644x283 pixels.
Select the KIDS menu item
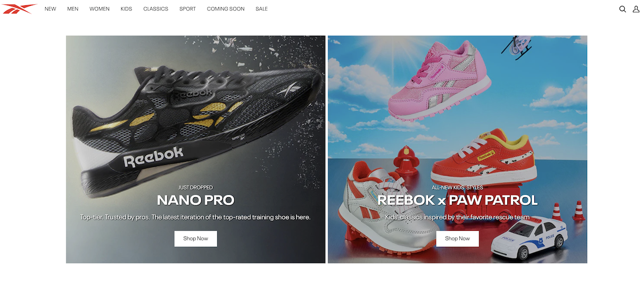pyautogui.click(x=127, y=9)
